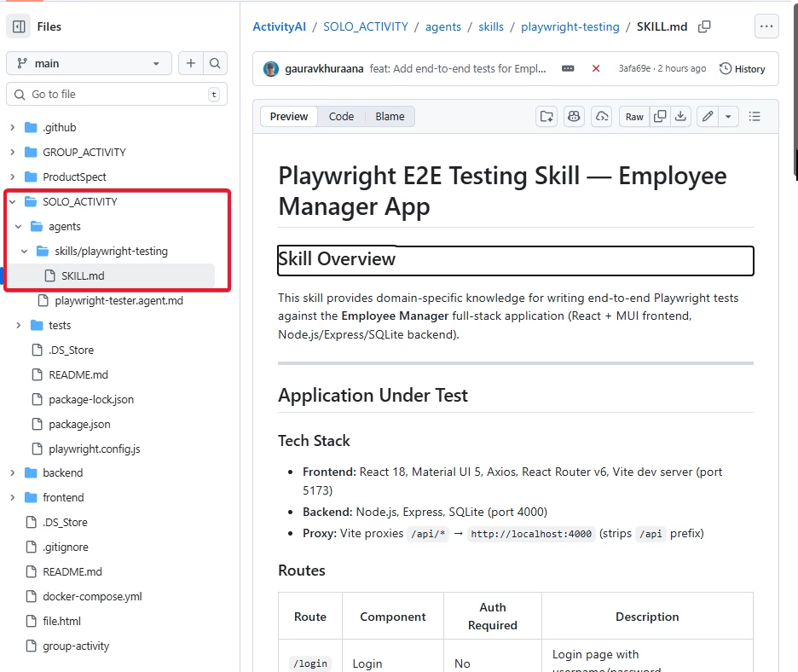Open the ProductSpect folder
The image size is (798, 672).
pos(74,177)
